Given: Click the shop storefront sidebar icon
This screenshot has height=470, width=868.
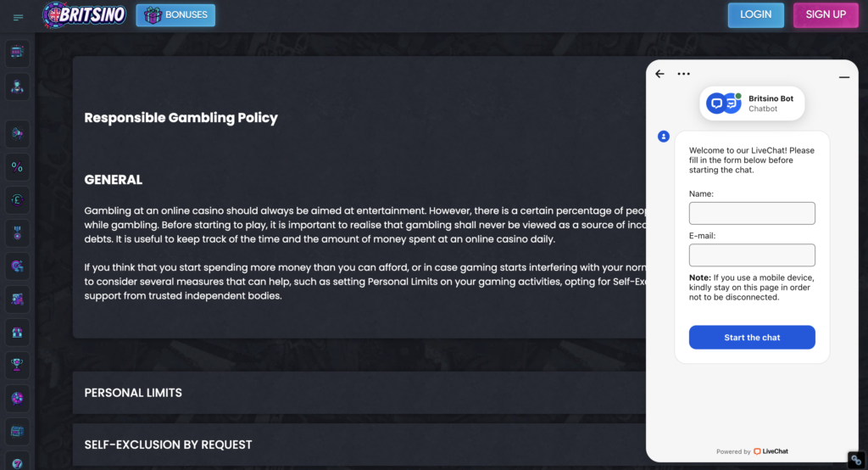Looking at the screenshot, I should [17, 332].
